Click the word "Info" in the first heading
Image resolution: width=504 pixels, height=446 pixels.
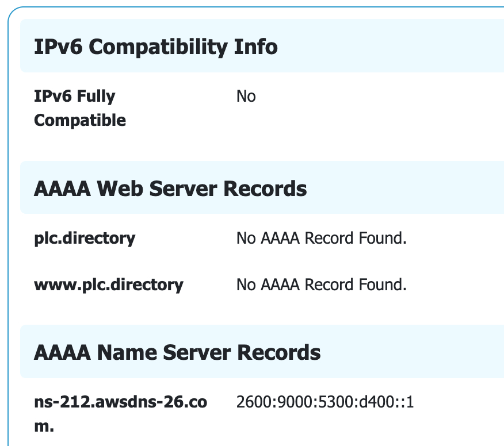click(256, 47)
